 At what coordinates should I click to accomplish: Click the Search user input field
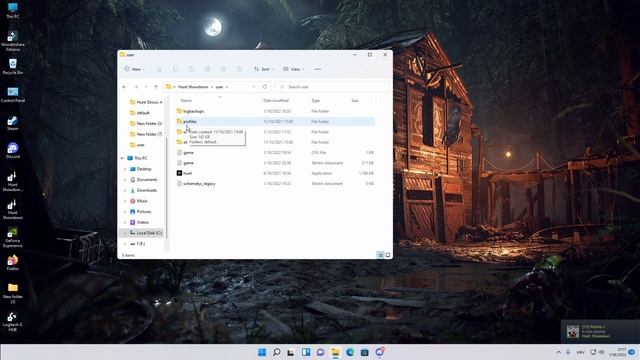click(332, 87)
